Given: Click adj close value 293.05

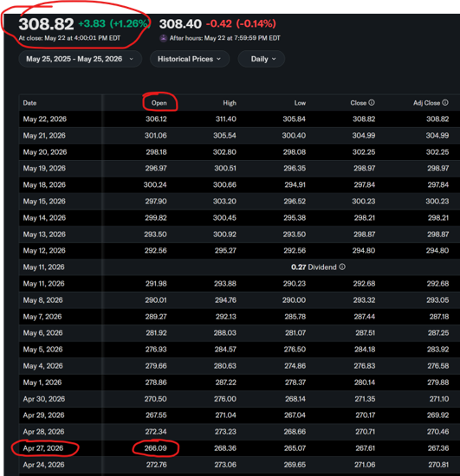Looking at the screenshot, I should pyautogui.click(x=437, y=300).
